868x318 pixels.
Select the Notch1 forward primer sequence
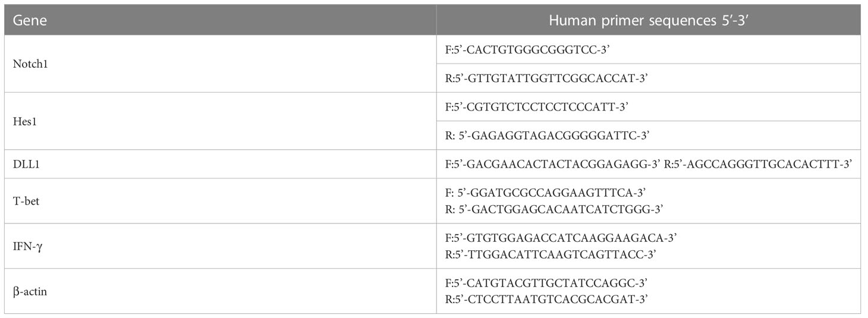pos(526,49)
